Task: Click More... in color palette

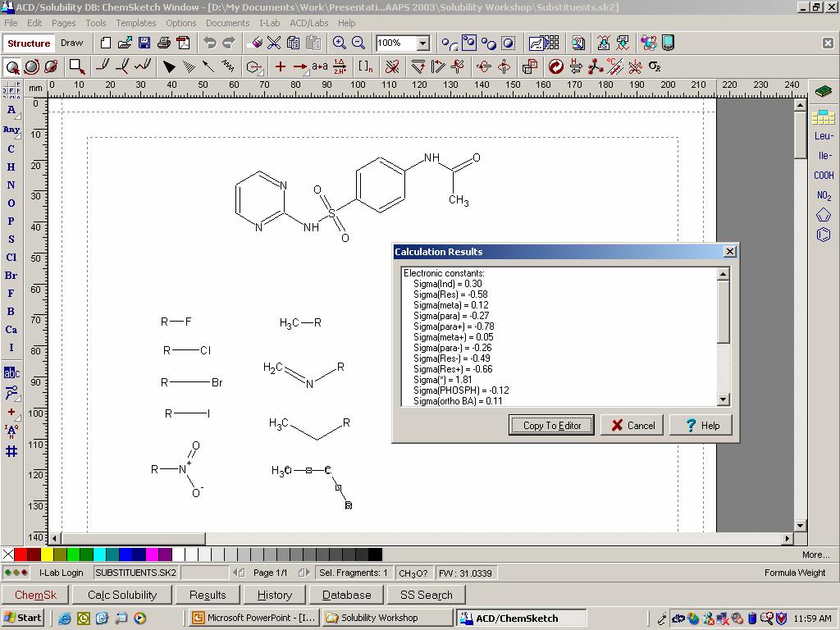Action: coord(815,555)
